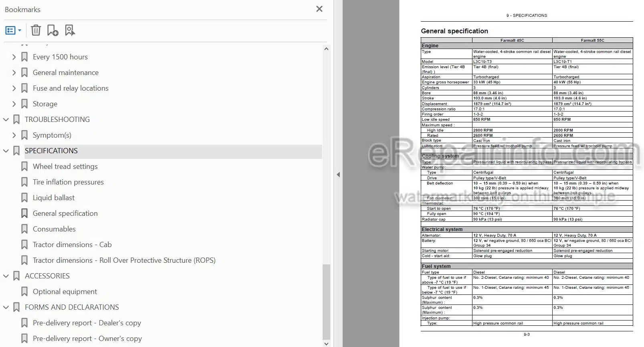The height and width of the screenshot is (347, 644).
Task: Click the Farmall 55C column header
Action: coord(592,40)
